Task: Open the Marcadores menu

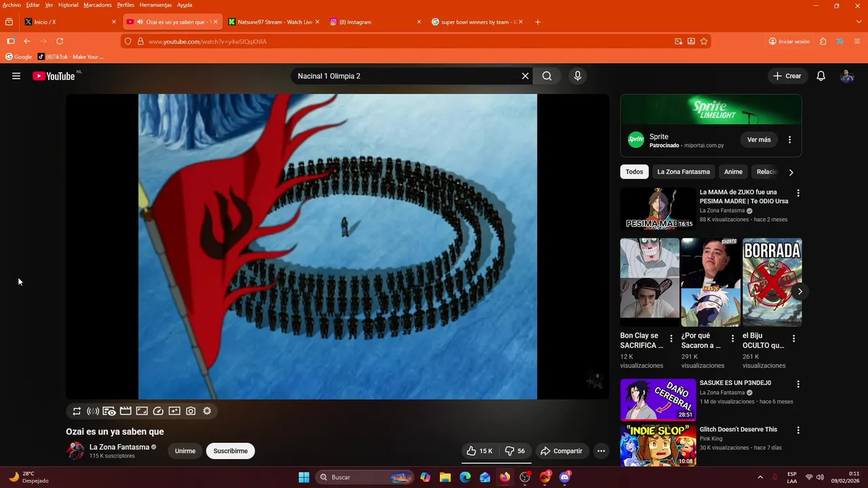Action: click(98, 5)
